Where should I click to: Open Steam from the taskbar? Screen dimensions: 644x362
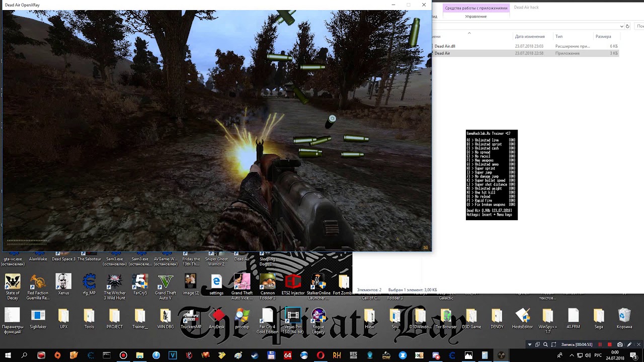pos(255,355)
